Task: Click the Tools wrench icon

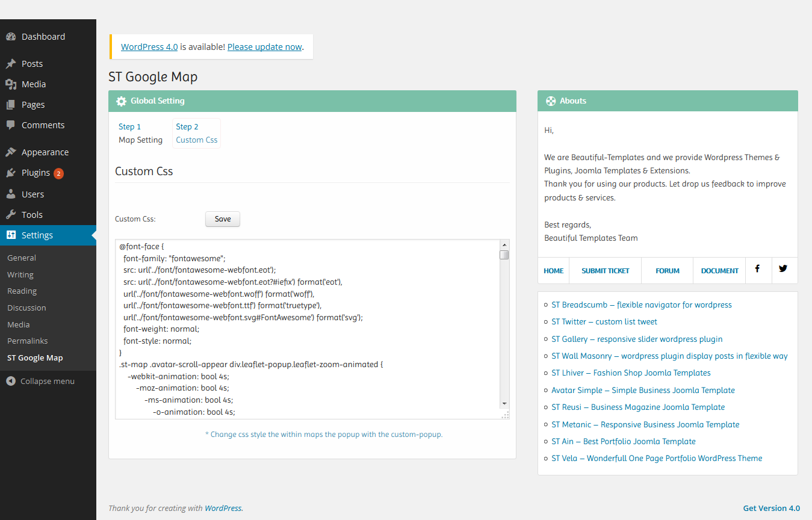Action: pyautogui.click(x=11, y=215)
